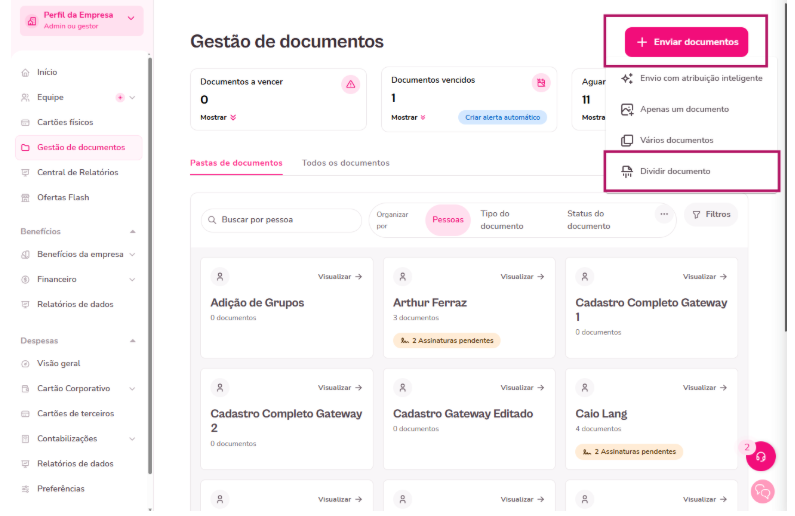Open Relatórios de dados under Benefícios
This screenshot has width=795, height=516.
pyautogui.click(x=75, y=305)
